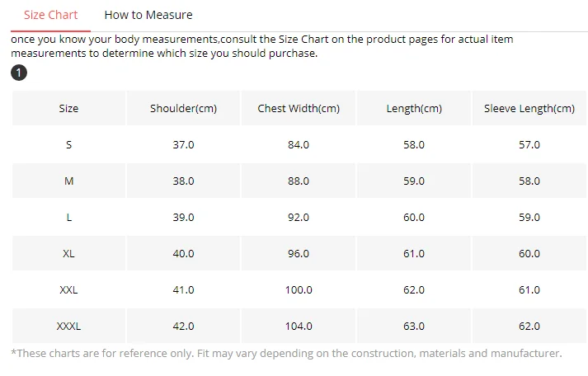
Task: Select the S size row label
Action: [68, 144]
